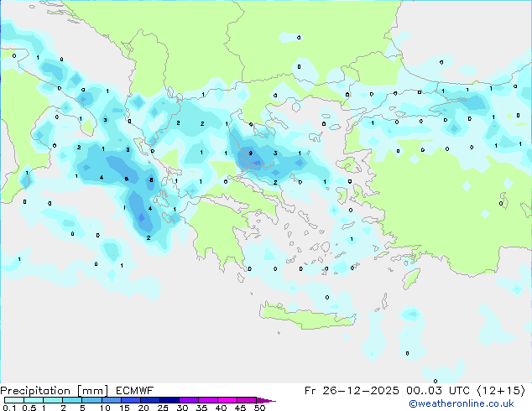Open the weatheronline.co.uk copyright link
The height and width of the screenshot is (411, 532).
point(462,404)
